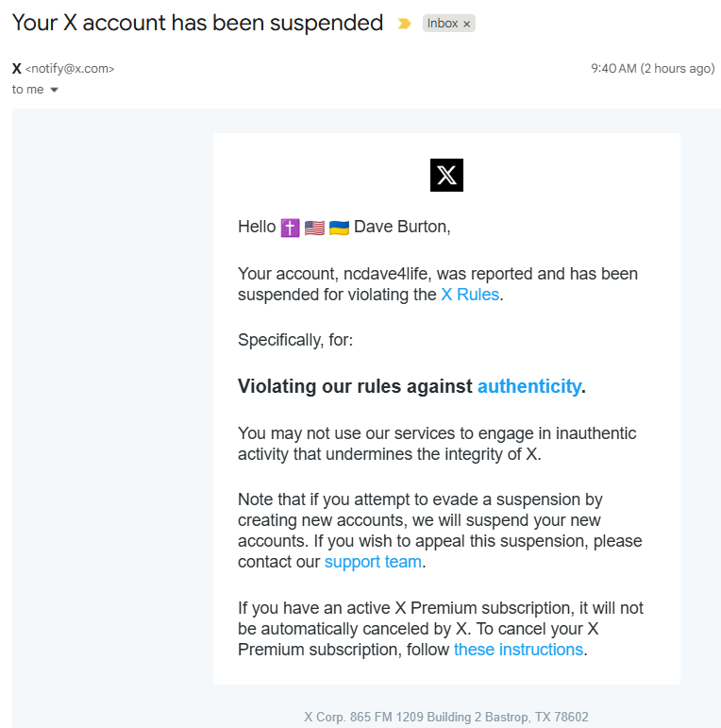Expand recipient details arrow beside "to me"

pyautogui.click(x=54, y=90)
